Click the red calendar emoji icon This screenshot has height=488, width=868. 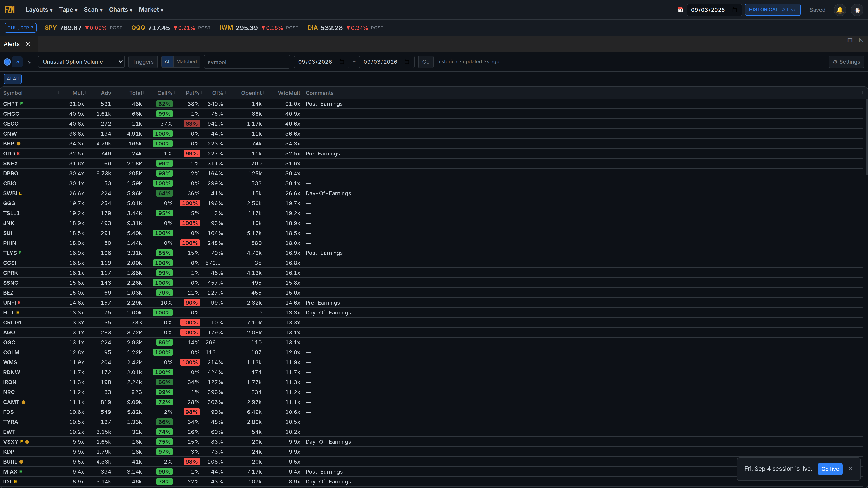click(x=681, y=10)
